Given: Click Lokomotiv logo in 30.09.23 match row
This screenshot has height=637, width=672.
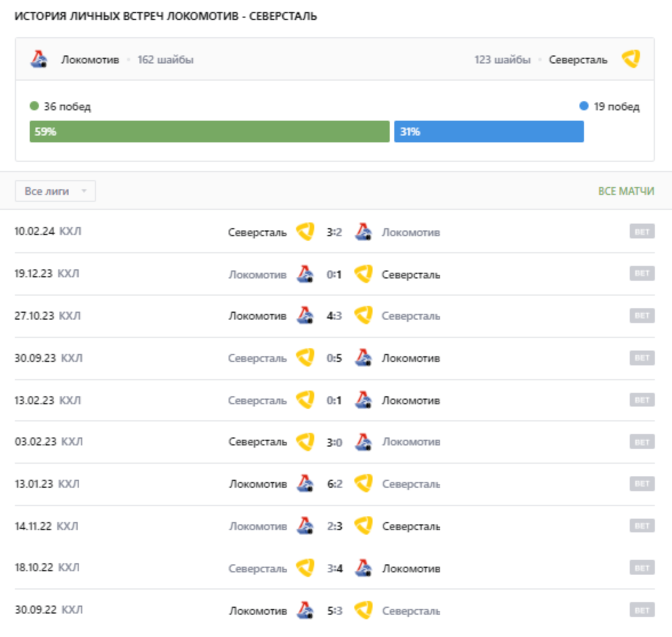Looking at the screenshot, I should [363, 358].
